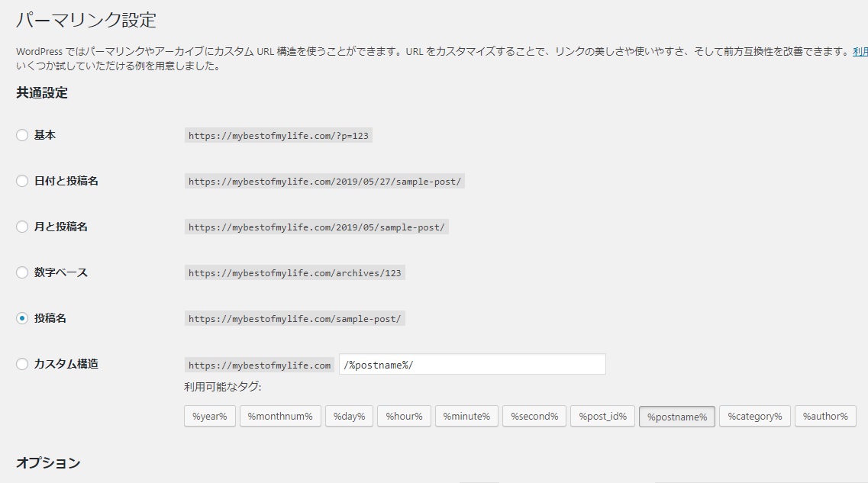Image resolution: width=868 pixels, height=483 pixels.
Task: Click the custom structure input field
Action: (x=473, y=365)
